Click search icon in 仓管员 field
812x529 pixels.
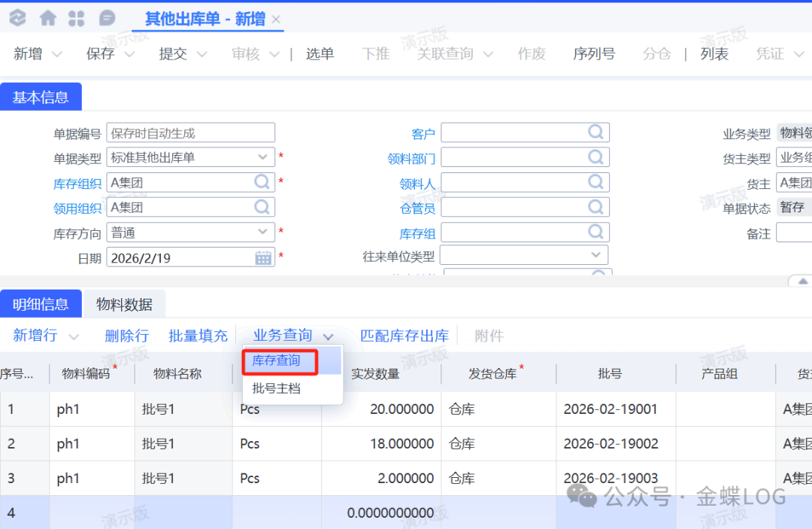[x=595, y=207]
